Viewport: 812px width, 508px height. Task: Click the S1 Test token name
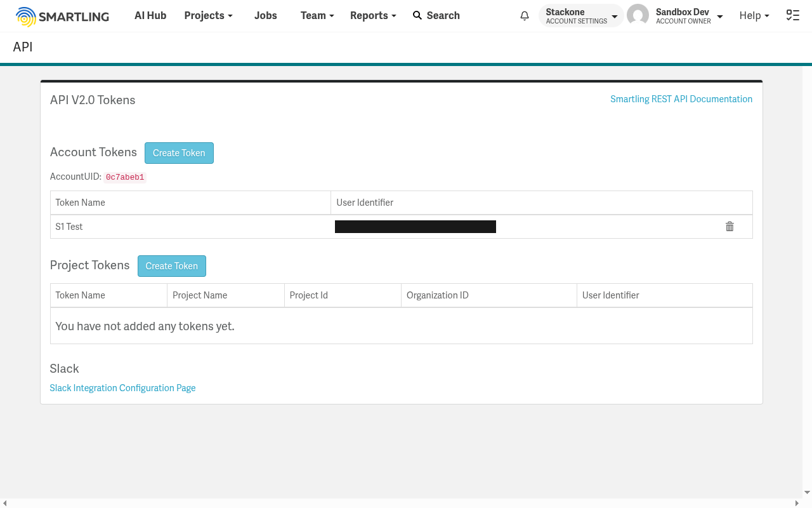click(69, 227)
